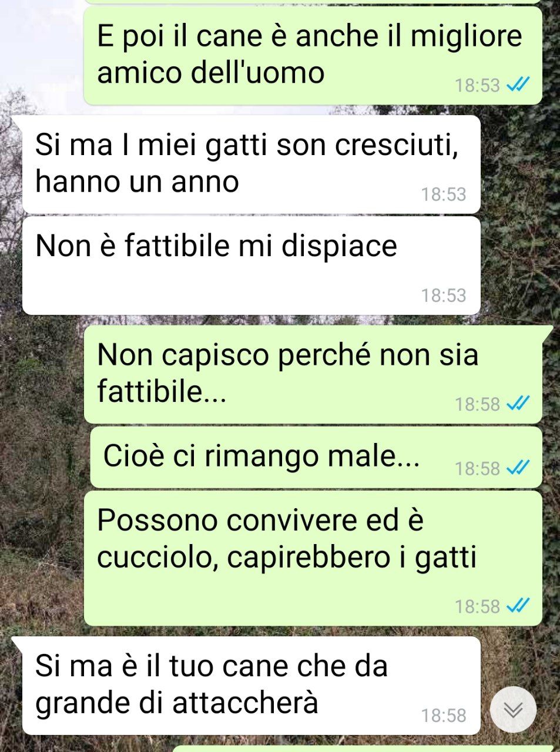Select message 'Si ma I miei gatti son cresciuti'
This screenshot has height=752, width=560.
coord(252,164)
